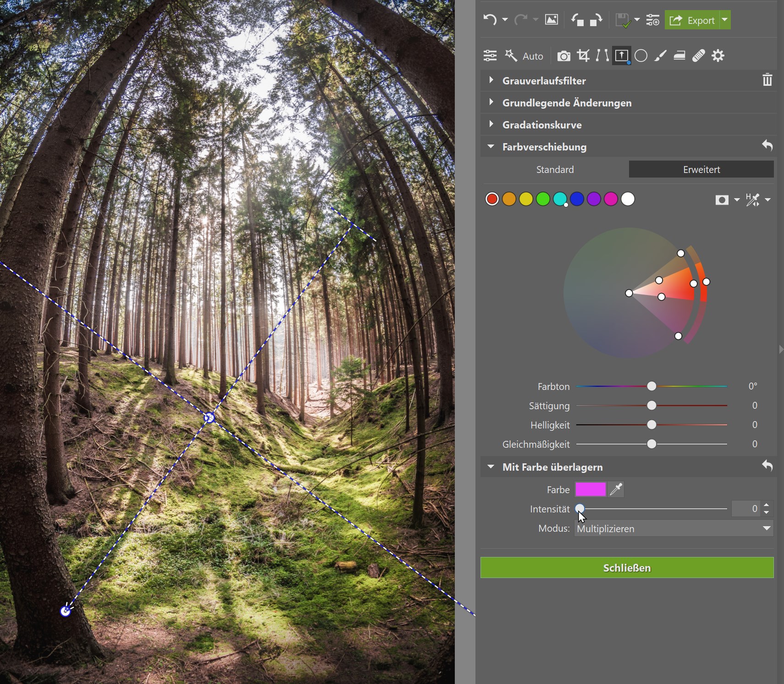Click the Intensität slider handle
This screenshot has height=684, width=784.
tap(580, 508)
